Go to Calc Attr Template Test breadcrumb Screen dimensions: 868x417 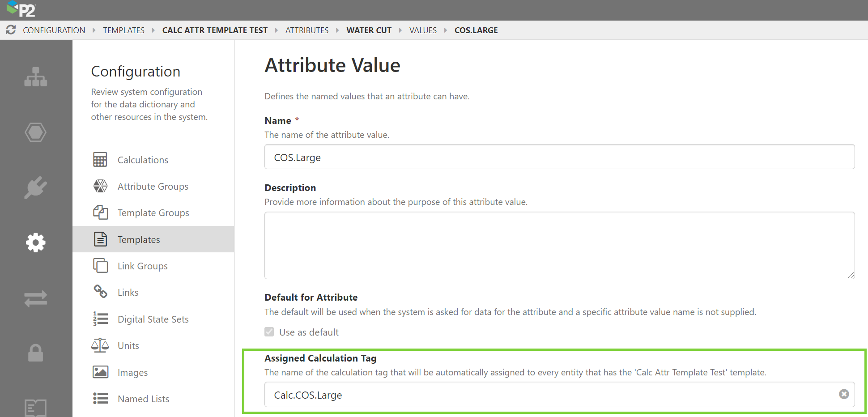click(215, 30)
